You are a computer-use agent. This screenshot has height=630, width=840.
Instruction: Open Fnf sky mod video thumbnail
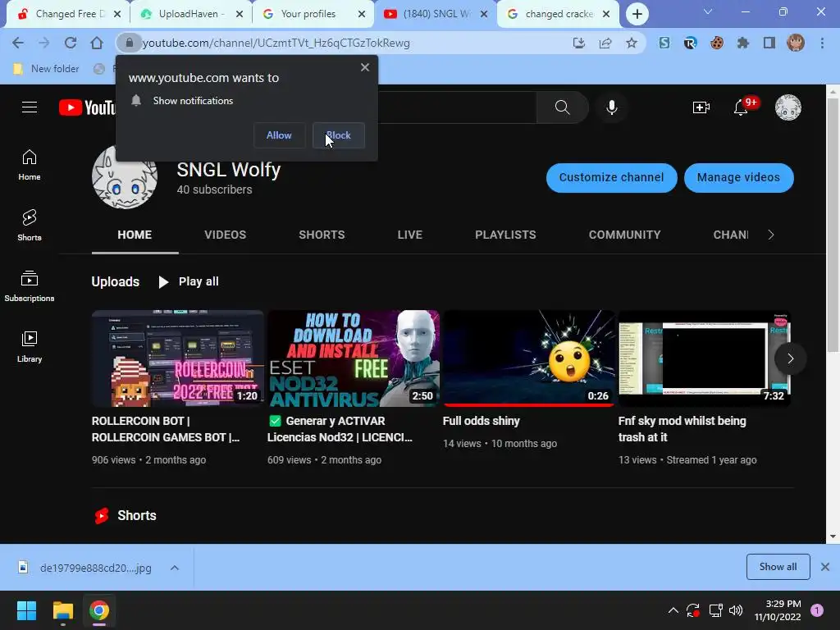click(x=705, y=358)
